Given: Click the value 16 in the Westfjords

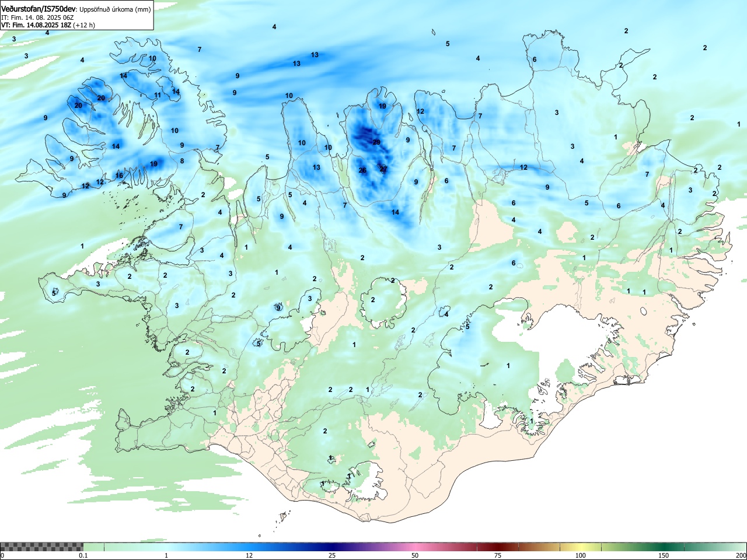Looking at the screenshot, I should coord(119,176).
